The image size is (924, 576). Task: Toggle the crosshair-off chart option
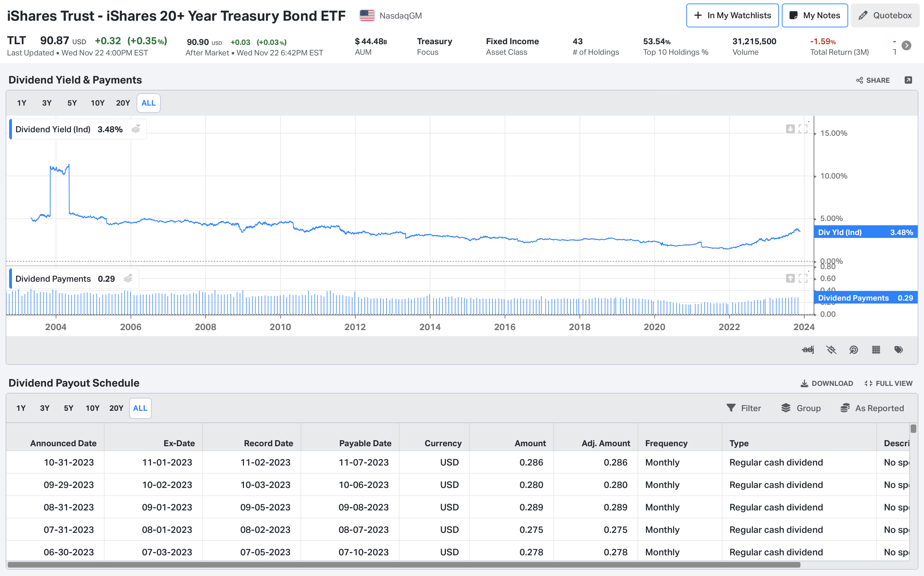(831, 349)
